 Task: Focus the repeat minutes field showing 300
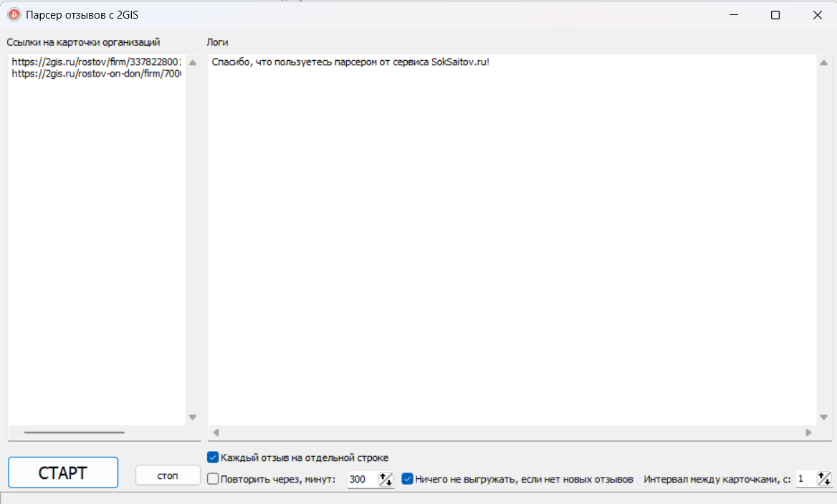[x=363, y=479]
